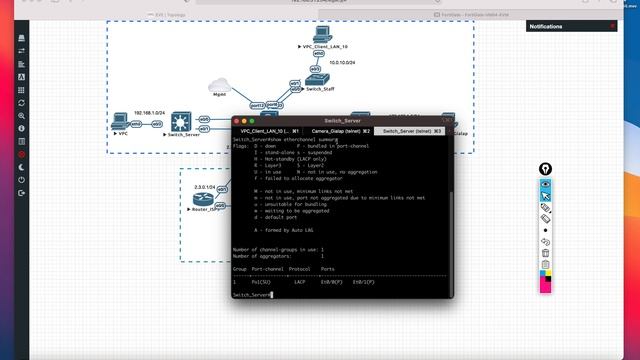Open Configured objects grid icon in sidebar
The width and height of the screenshot is (640, 360).
click(21, 90)
